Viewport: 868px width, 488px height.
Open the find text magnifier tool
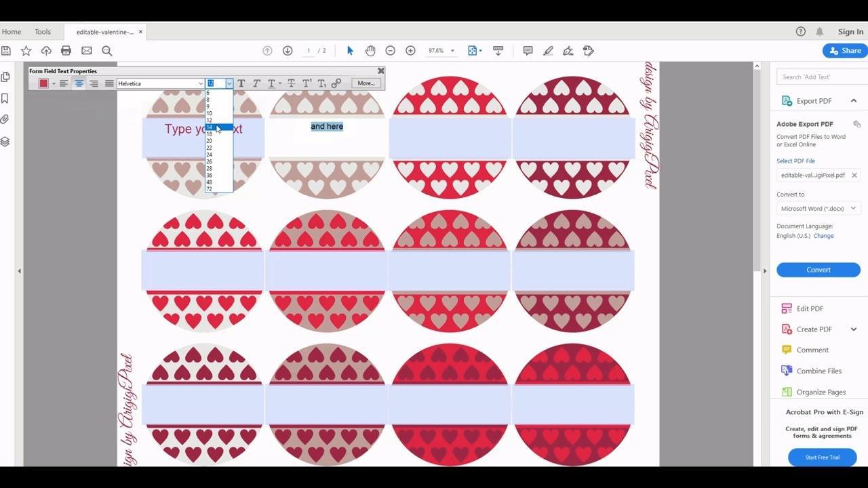pyautogui.click(x=107, y=51)
